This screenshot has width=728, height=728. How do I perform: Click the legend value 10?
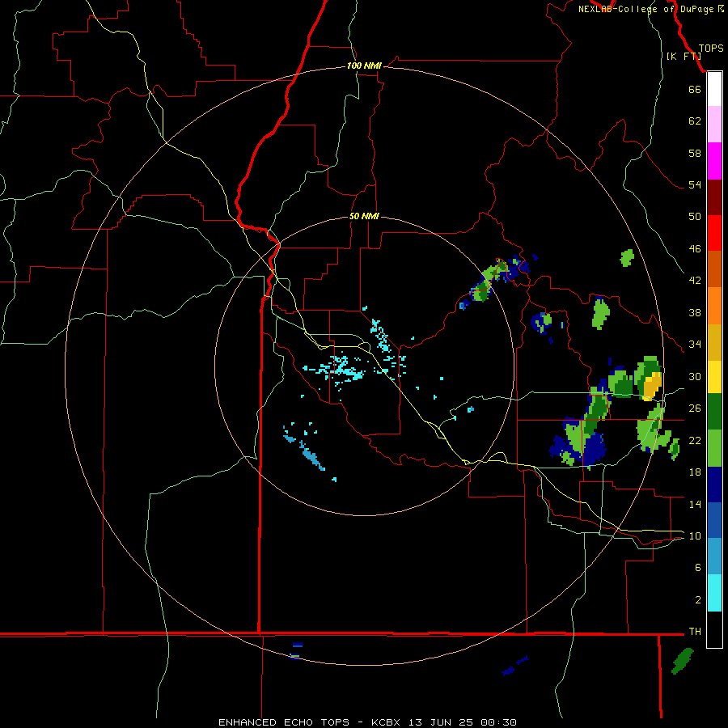(x=695, y=536)
